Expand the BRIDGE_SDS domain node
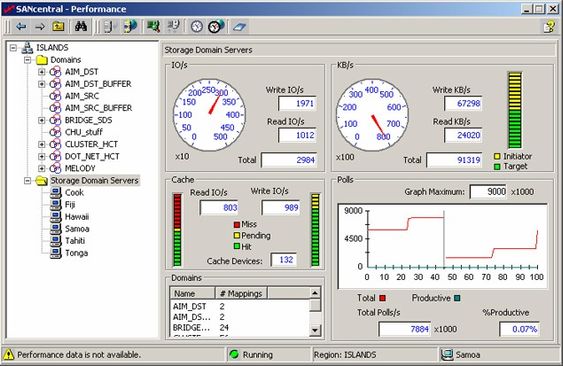Image resolution: width=563 pixels, height=366 pixels. click(42, 120)
